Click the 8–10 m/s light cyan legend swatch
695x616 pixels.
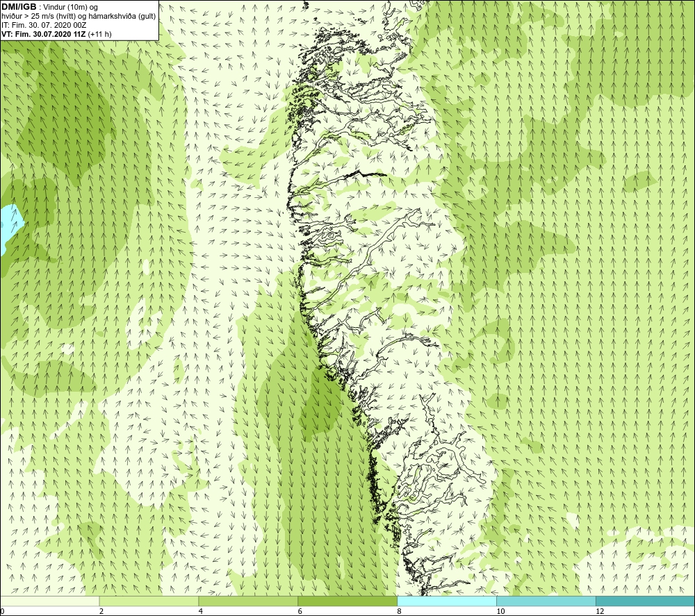447,601
